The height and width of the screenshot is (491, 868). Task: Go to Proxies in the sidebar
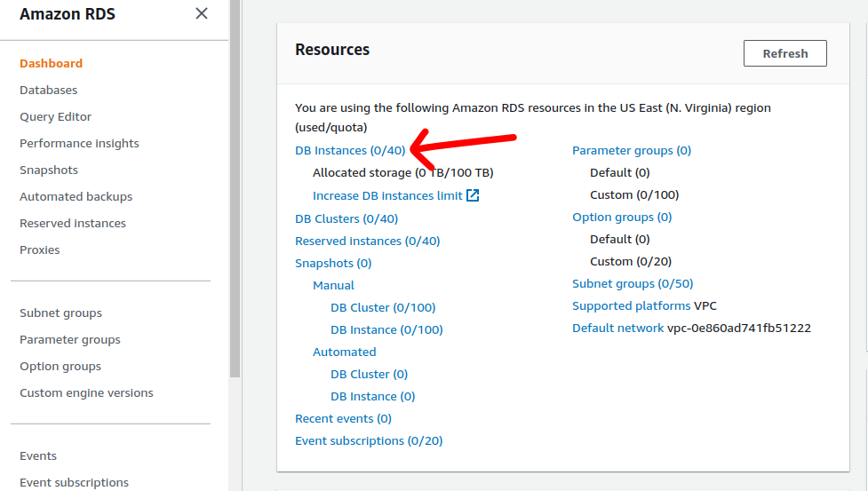39,249
